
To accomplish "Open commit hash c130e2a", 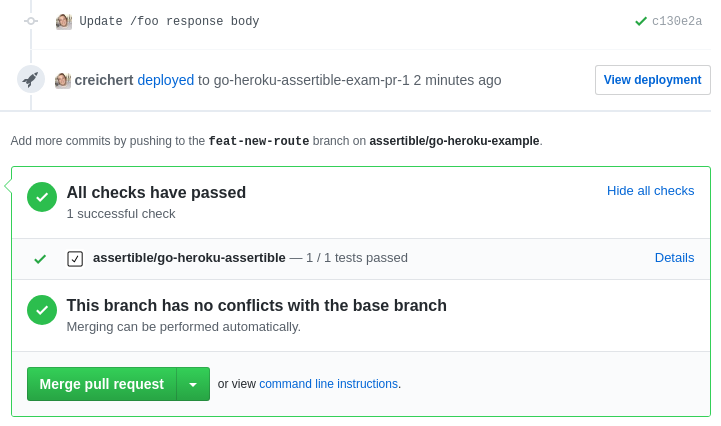I will (677, 21).
